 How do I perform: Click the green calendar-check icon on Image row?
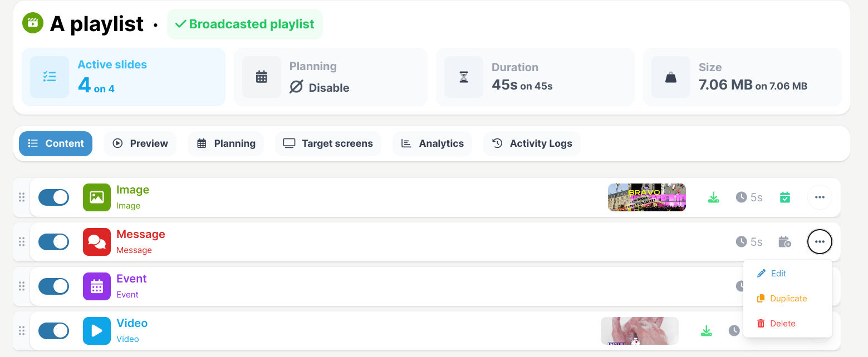coord(785,197)
